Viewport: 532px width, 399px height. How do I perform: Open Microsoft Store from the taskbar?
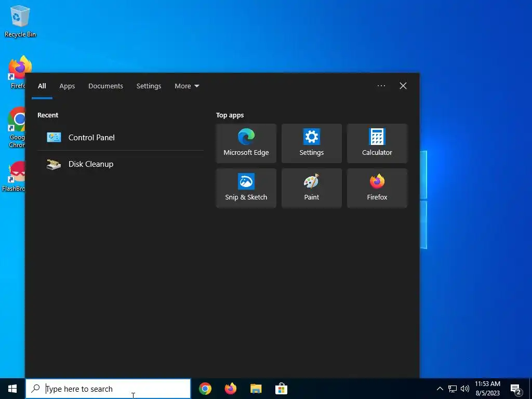[281, 389]
